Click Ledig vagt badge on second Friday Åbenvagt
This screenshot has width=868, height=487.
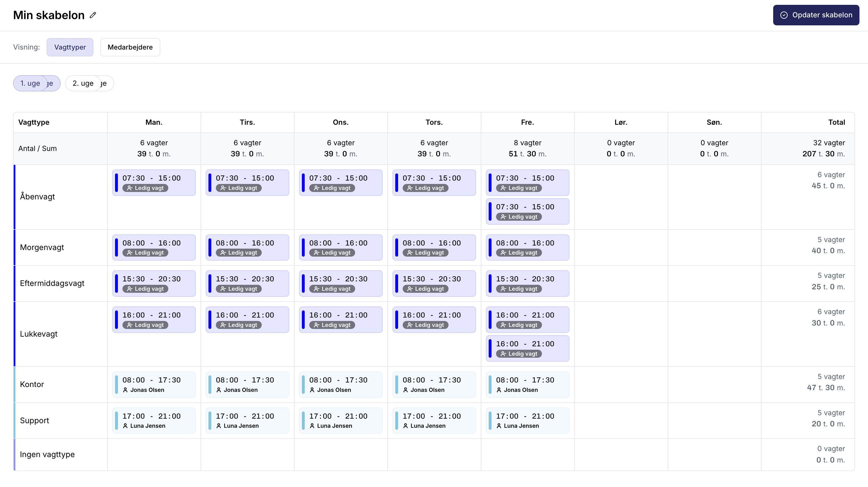tap(519, 217)
